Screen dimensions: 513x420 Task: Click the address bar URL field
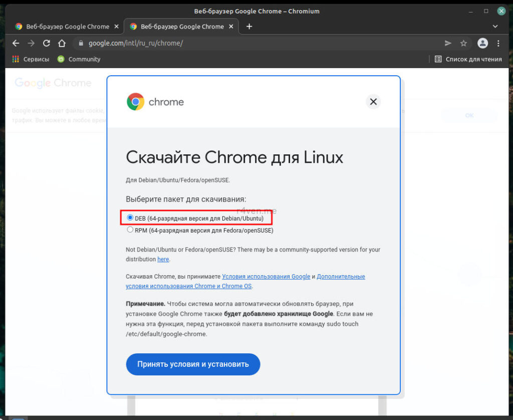(250, 43)
